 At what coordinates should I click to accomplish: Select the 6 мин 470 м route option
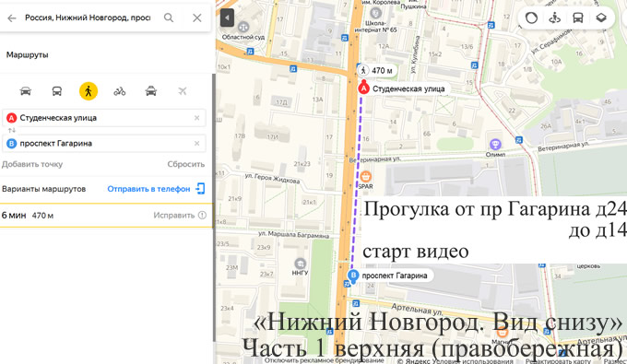106,216
